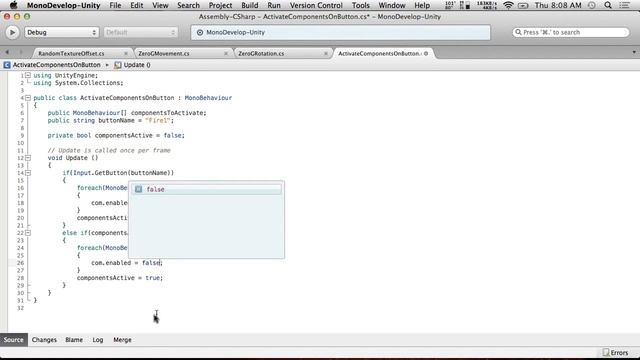
Task: Open the Tools menu
Action: coord(360,5)
